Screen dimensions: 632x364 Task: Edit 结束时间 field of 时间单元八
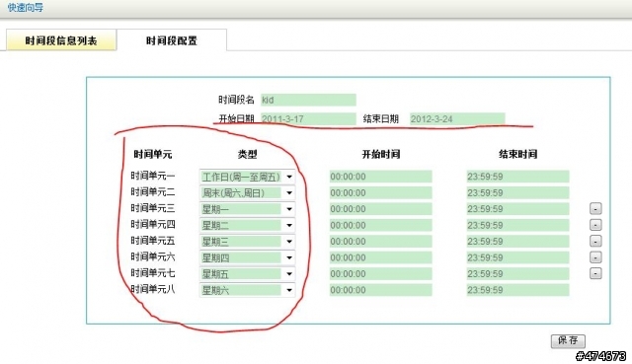point(517,290)
